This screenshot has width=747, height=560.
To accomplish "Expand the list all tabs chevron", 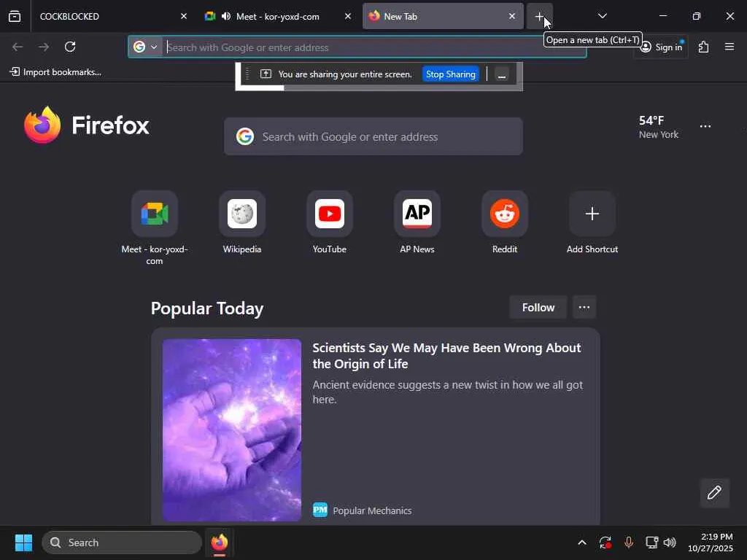I will [x=602, y=16].
